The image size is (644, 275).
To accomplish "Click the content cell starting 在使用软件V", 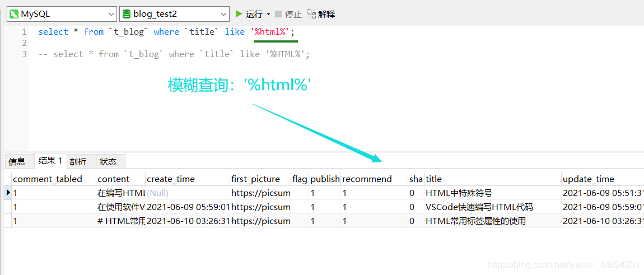I will tap(121, 207).
